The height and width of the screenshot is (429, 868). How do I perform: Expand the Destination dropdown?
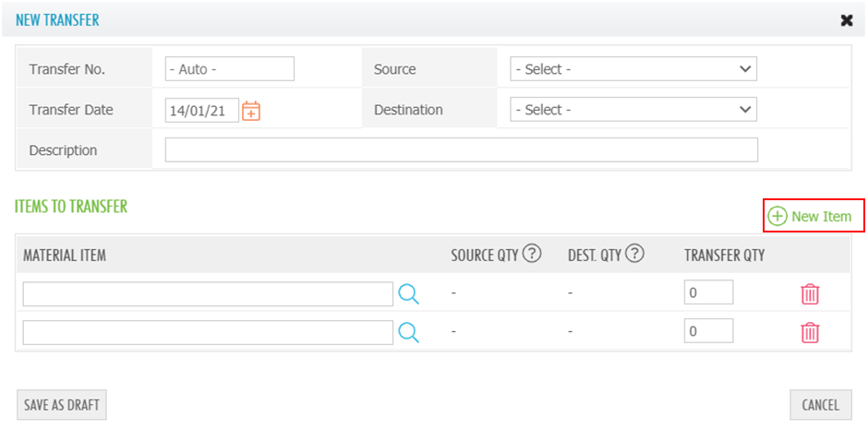pos(633,110)
